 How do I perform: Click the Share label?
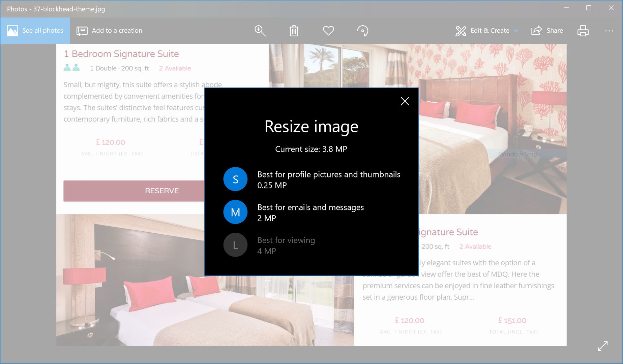tap(555, 31)
